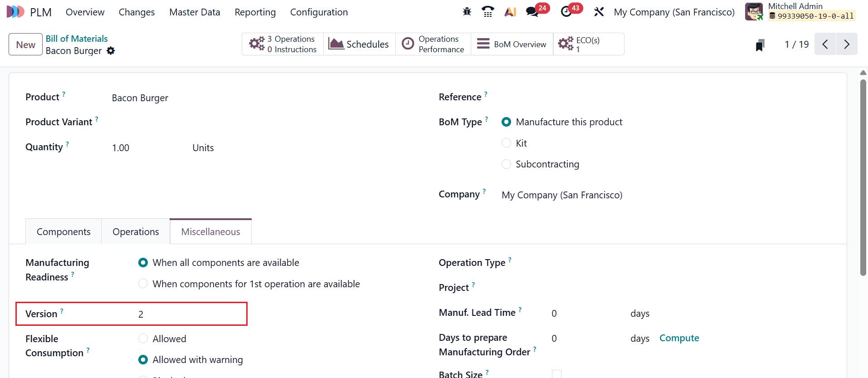
Task: Show help tooltip for Flexible Consumption
Action: [x=88, y=350]
